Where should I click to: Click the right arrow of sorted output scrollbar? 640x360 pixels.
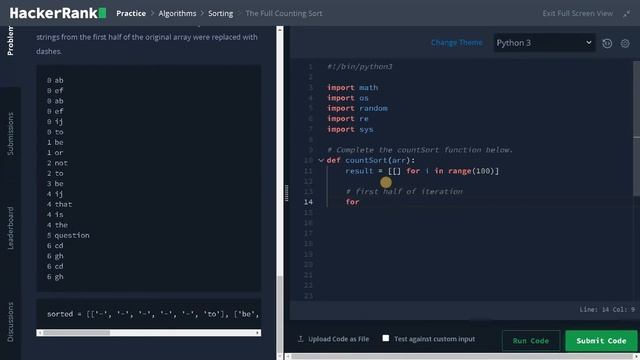[258, 333]
